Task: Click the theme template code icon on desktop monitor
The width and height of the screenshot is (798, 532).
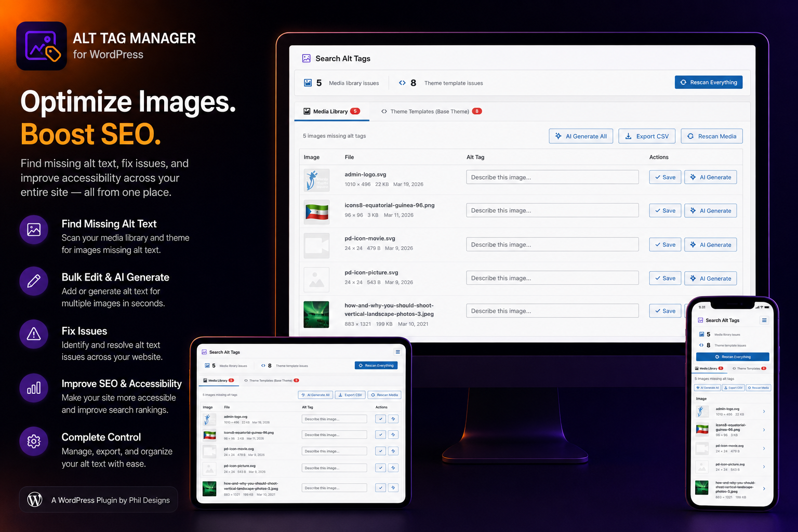Action: 402,83
